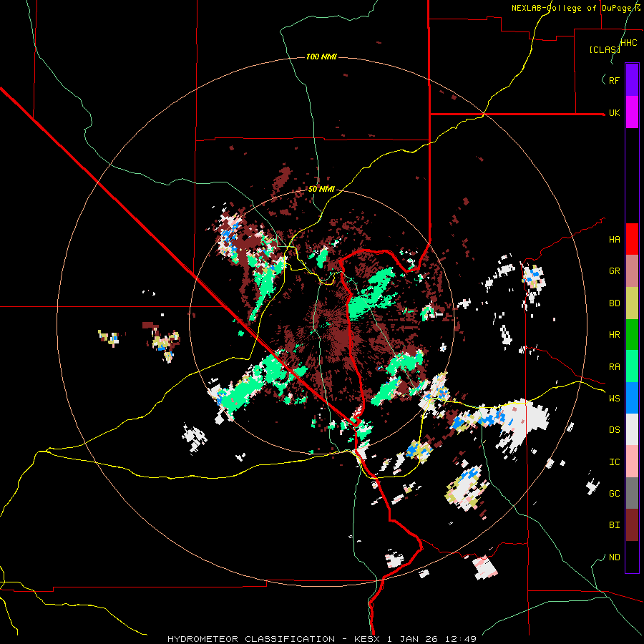The width and height of the screenshot is (644, 644).
Task: Click the HR dark green legend swatch
Action: point(632,335)
